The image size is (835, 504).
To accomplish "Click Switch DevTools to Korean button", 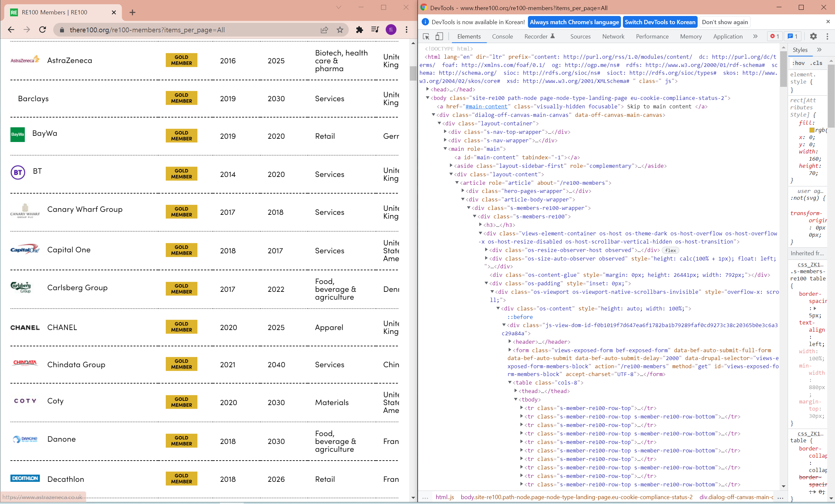I will (660, 22).
